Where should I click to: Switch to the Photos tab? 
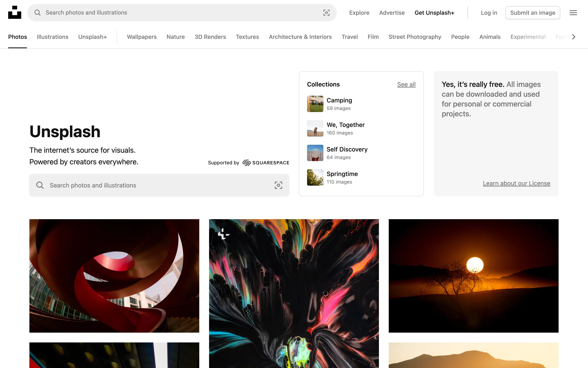pos(18,37)
